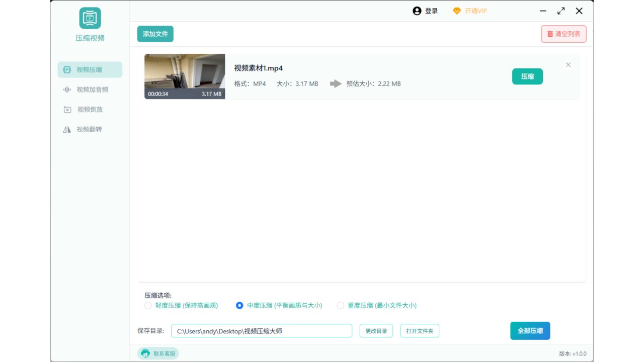This screenshot has height=362, width=644.
Task: Click the 开通VIP crown icon
Action: tap(457, 11)
